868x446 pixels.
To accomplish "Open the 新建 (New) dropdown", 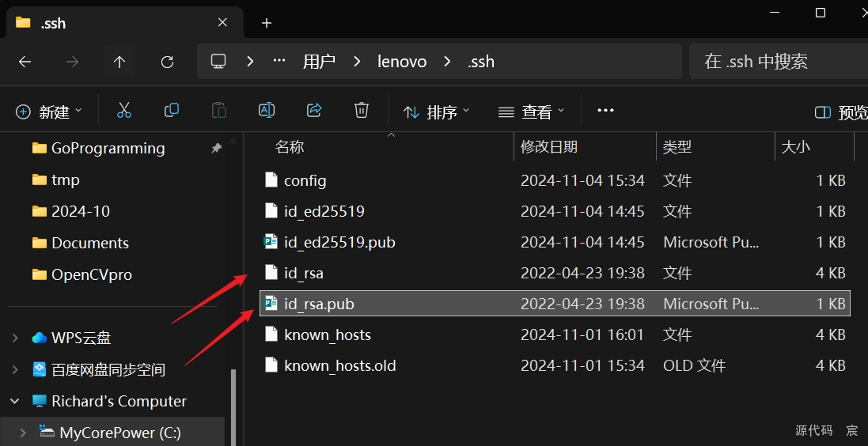I will click(x=49, y=111).
